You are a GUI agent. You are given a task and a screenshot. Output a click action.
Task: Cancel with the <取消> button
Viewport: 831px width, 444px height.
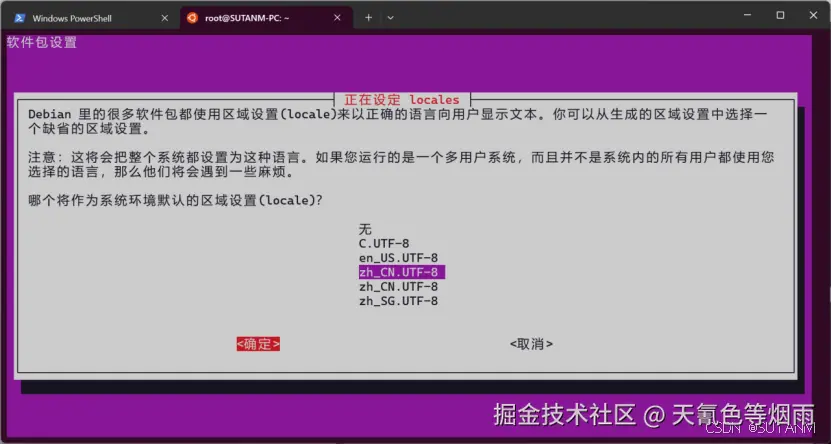pyautogui.click(x=531, y=344)
